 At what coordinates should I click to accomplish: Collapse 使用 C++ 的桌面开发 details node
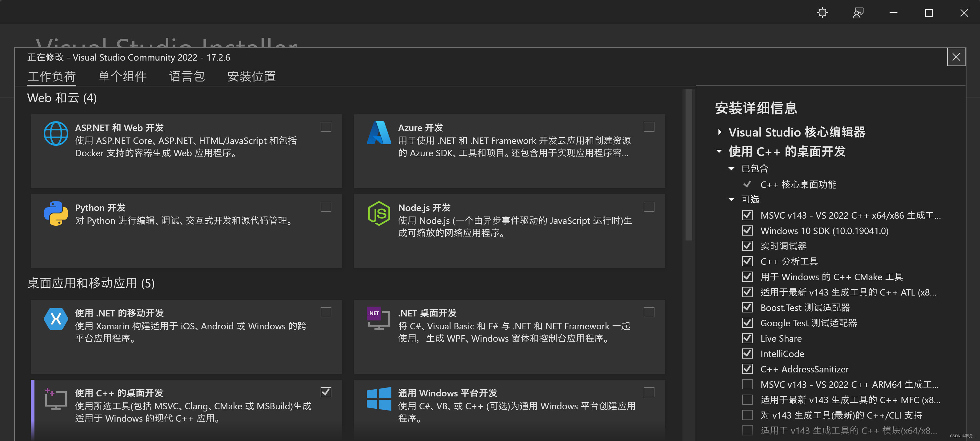pos(719,151)
